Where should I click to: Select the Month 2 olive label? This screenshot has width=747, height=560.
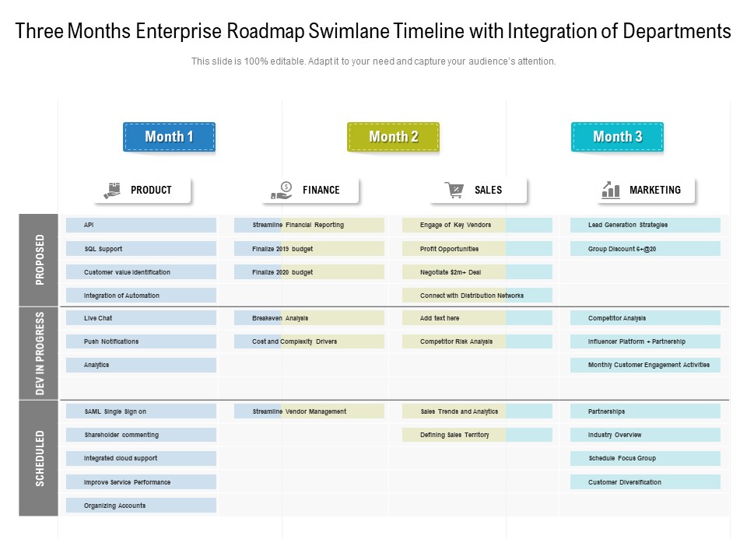click(394, 137)
